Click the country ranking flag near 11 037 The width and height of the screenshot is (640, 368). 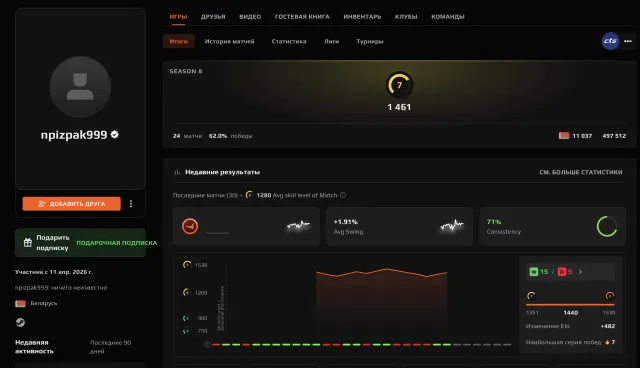(564, 135)
